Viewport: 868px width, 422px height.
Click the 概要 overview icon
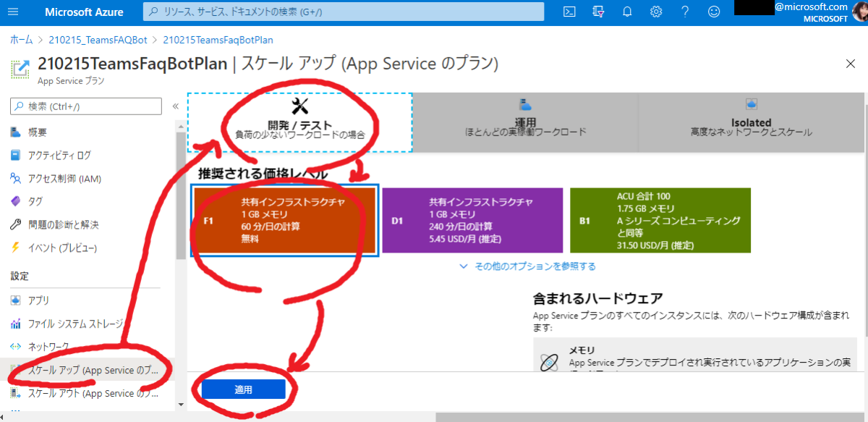(x=16, y=132)
